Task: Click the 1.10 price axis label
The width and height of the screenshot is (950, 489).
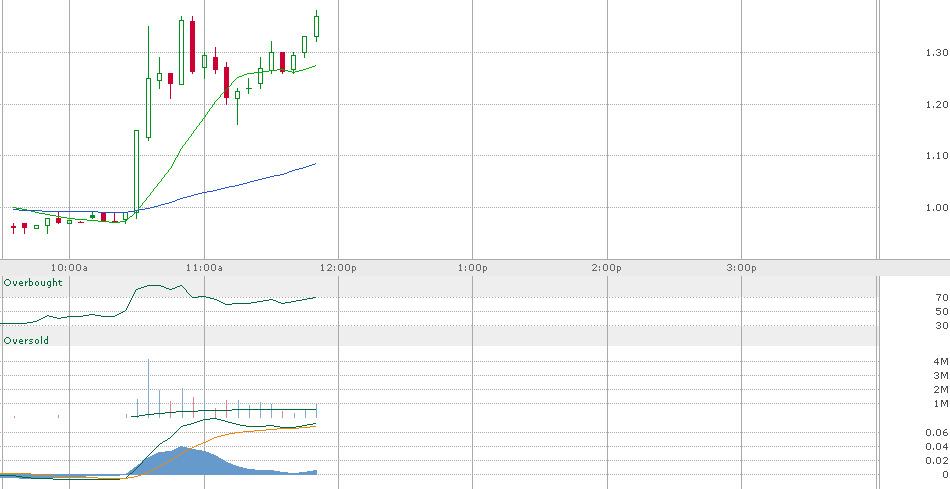Action: (937, 156)
